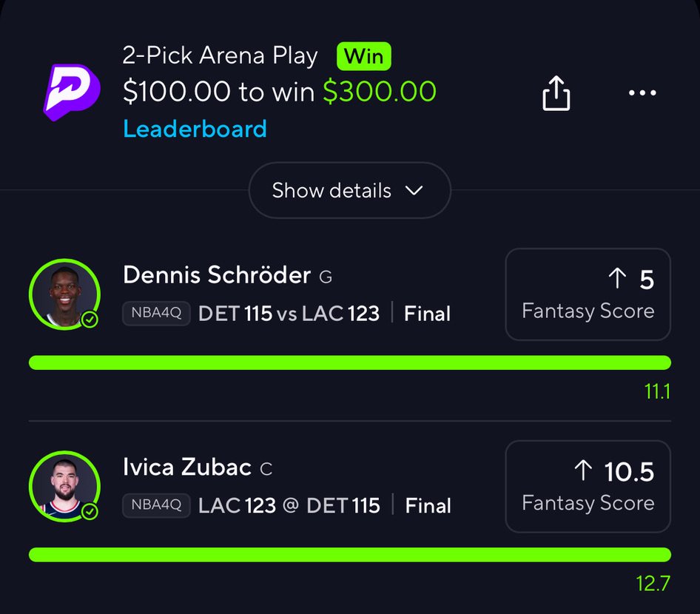The image size is (700, 614).
Task: Tap the purple PrizePicks logo
Action: [71, 92]
